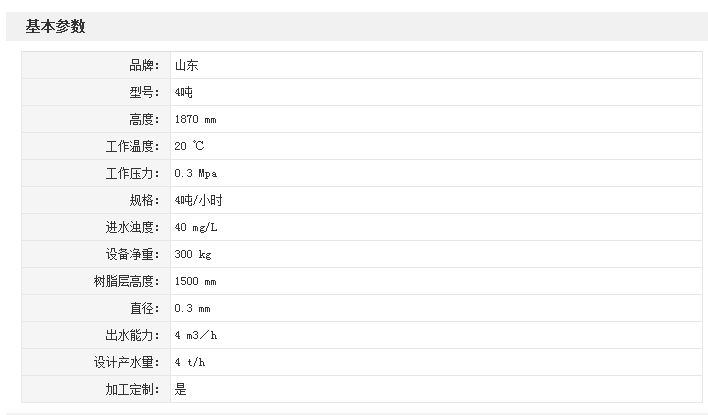
Task: Select the 树脂层高度 label
Action: (126, 282)
